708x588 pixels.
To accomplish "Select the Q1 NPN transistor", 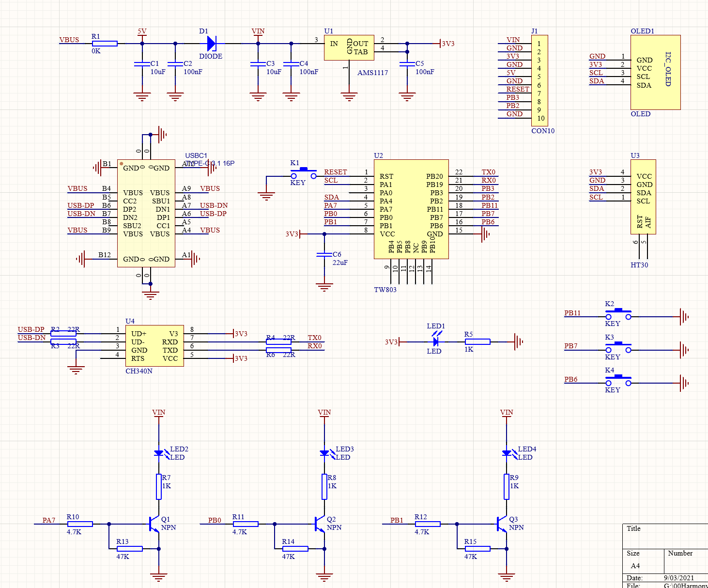I will click(154, 524).
